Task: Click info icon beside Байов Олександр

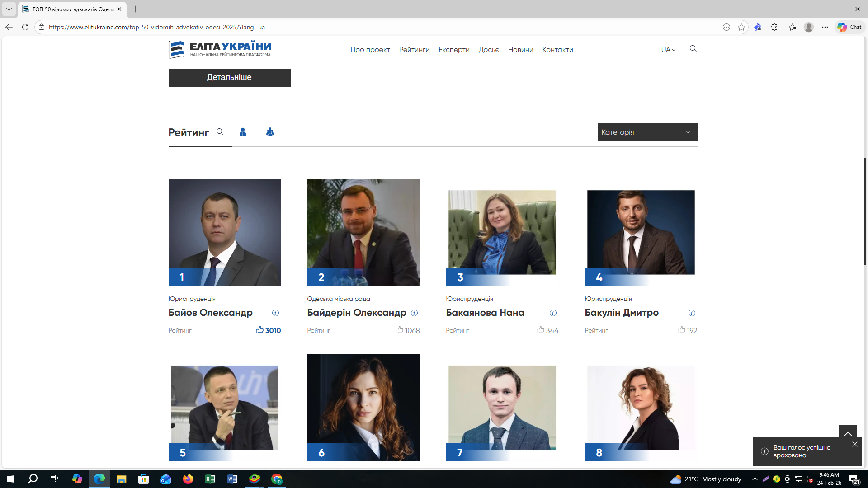Action: (x=275, y=313)
